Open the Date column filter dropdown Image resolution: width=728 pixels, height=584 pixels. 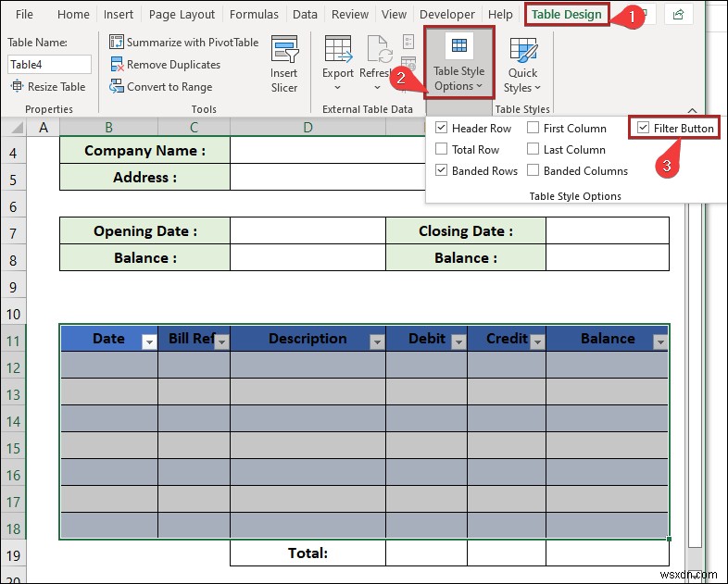coord(149,342)
